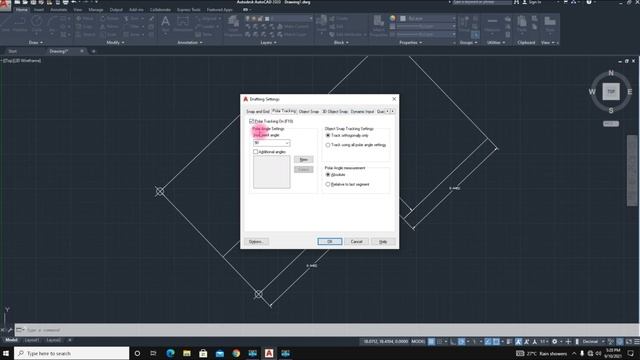Click the AutoCAD application menu logo
Viewport: 640px width, 360px height.
tap(5, 5)
